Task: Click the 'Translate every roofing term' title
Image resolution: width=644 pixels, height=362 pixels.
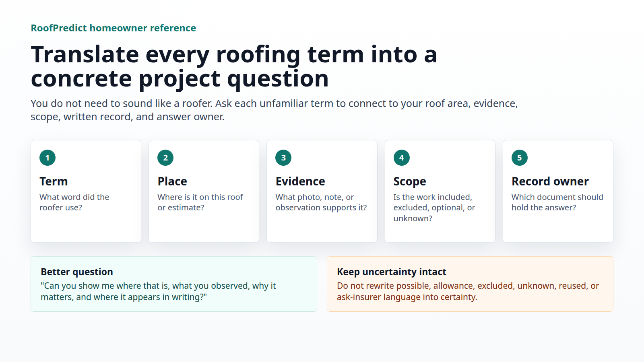Action: [234, 66]
